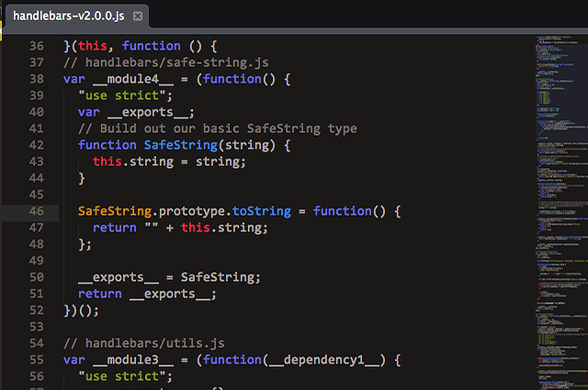588x390 pixels.
Task: Click line number 43 in gutter
Action: [37, 162]
